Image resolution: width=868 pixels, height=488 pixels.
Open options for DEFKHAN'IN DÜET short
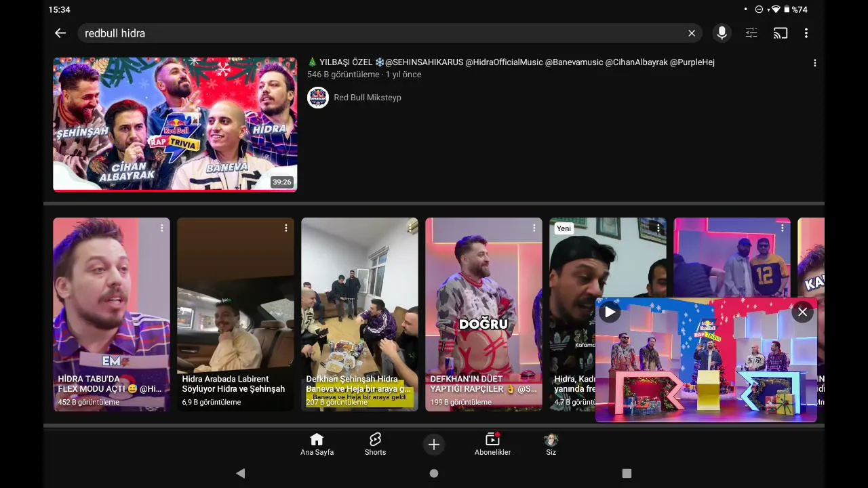tap(534, 228)
